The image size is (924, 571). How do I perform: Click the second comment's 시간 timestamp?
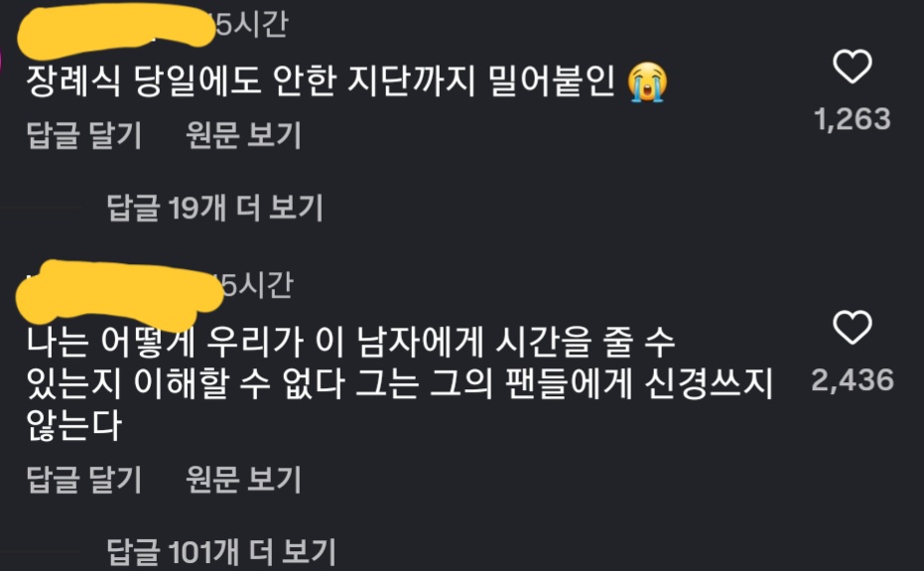[258, 286]
